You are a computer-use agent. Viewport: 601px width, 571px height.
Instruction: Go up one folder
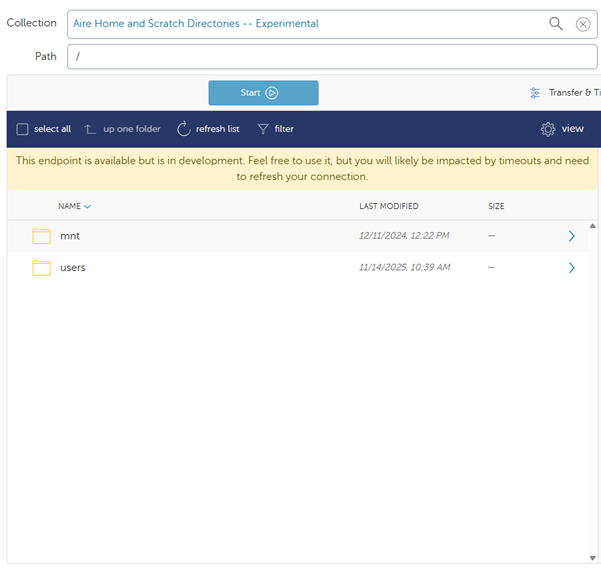90,129
